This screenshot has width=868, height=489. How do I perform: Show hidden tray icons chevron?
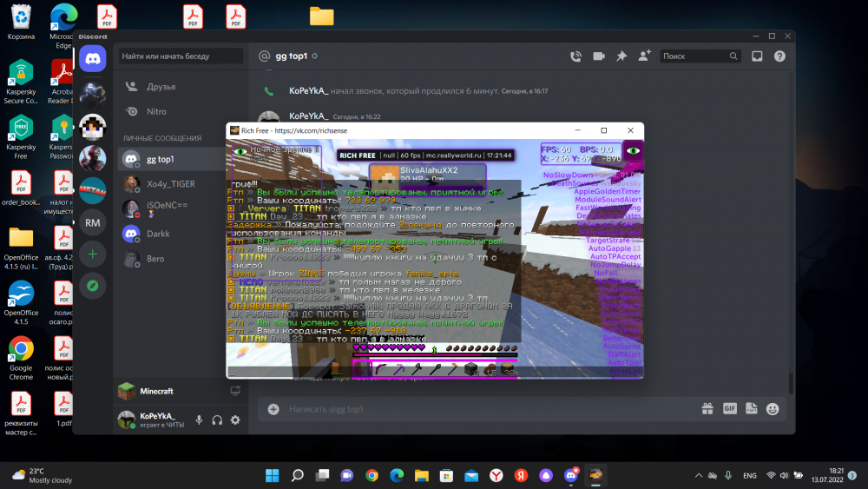(699, 475)
